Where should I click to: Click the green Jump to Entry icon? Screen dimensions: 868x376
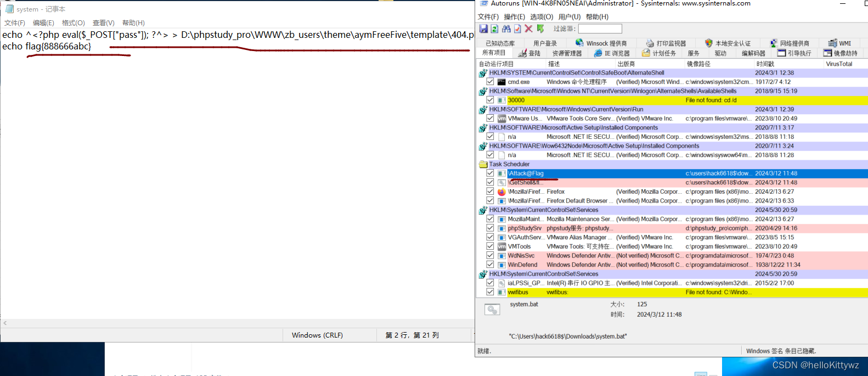tap(540, 29)
